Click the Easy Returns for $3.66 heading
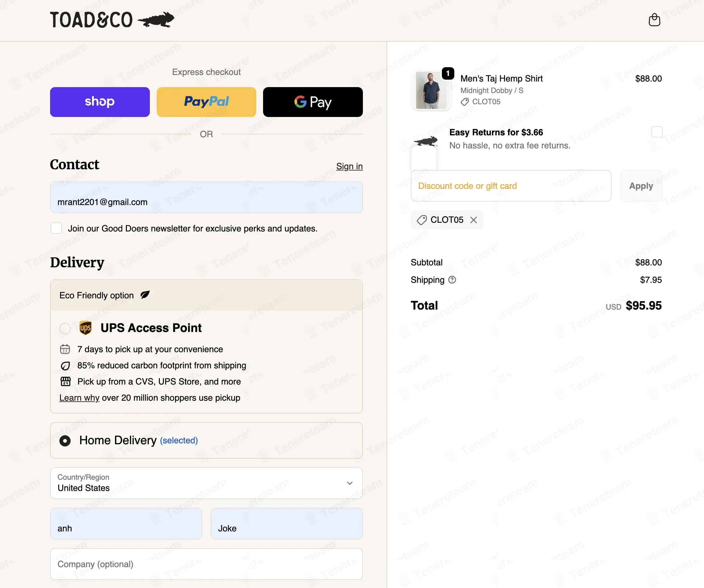Image resolution: width=704 pixels, height=588 pixels. pyautogui.click(x=496, y=132)
